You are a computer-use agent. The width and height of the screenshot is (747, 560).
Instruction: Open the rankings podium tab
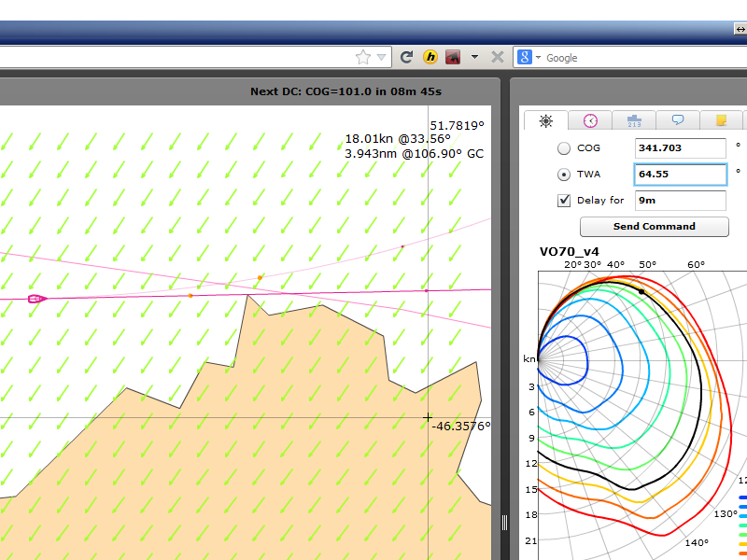[x=634, y=121]
